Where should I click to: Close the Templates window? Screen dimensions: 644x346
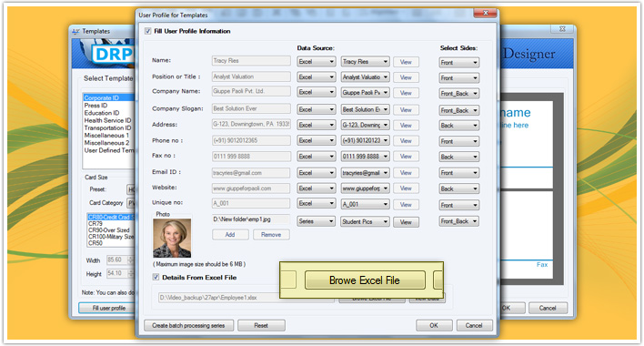(562, 29)
